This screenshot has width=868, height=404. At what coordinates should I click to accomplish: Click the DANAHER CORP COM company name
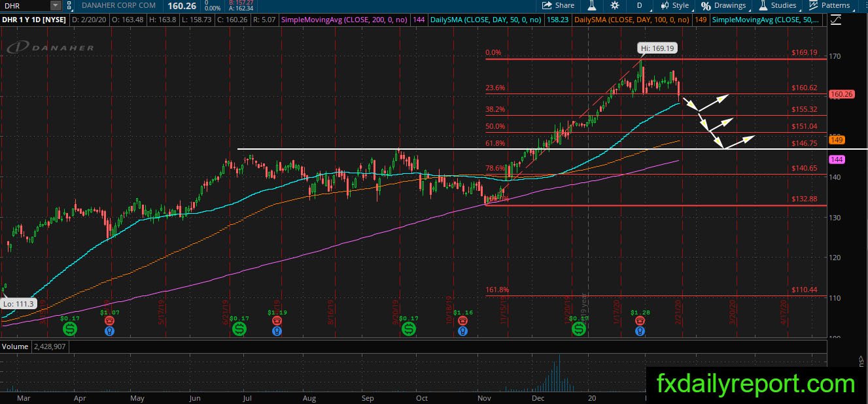point(120,5)
